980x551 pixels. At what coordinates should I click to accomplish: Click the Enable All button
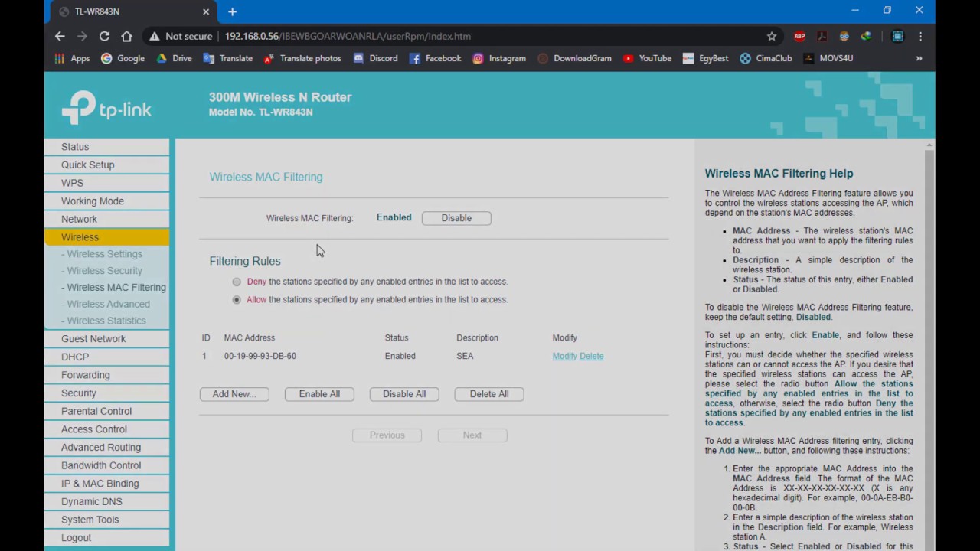click(x=319, y=394)
